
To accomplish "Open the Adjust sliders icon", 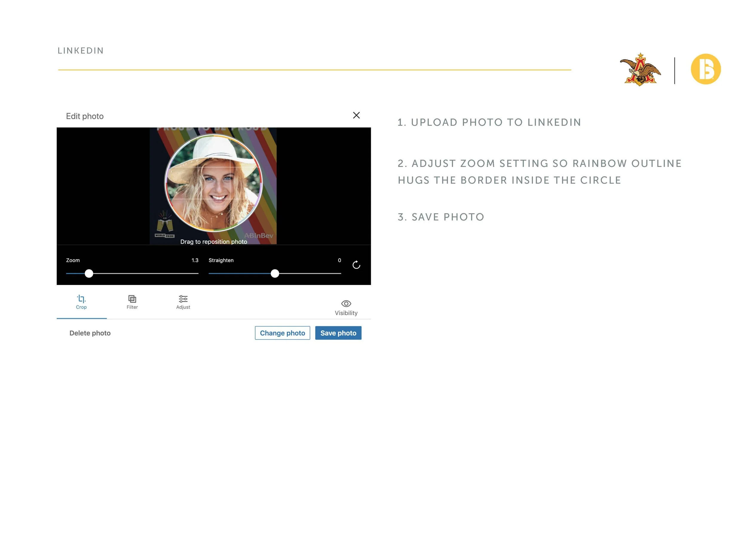I will coord(183,299).
